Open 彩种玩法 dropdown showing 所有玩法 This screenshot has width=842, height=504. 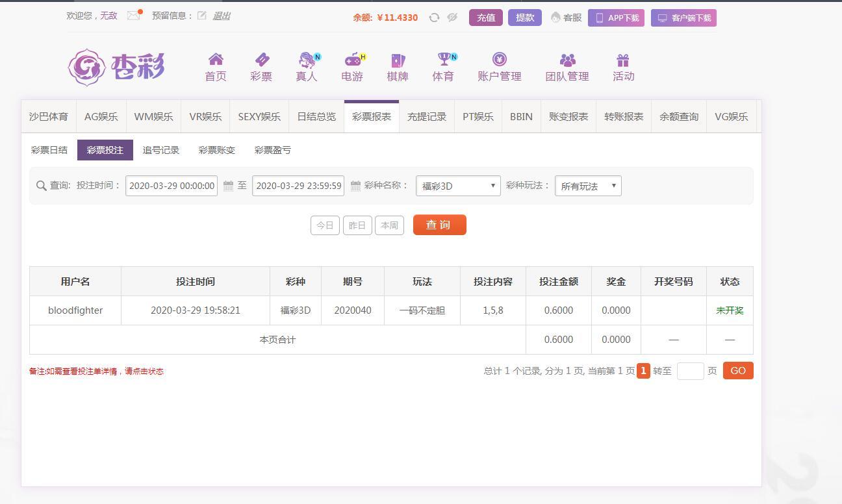pos(588,186)
